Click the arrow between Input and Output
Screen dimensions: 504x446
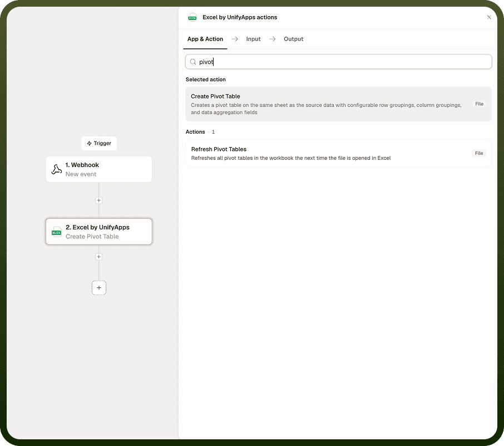coord(272,39)
